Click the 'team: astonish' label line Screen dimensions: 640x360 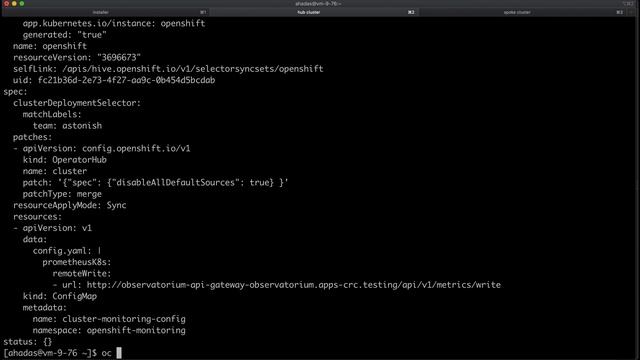pos(67,126)
